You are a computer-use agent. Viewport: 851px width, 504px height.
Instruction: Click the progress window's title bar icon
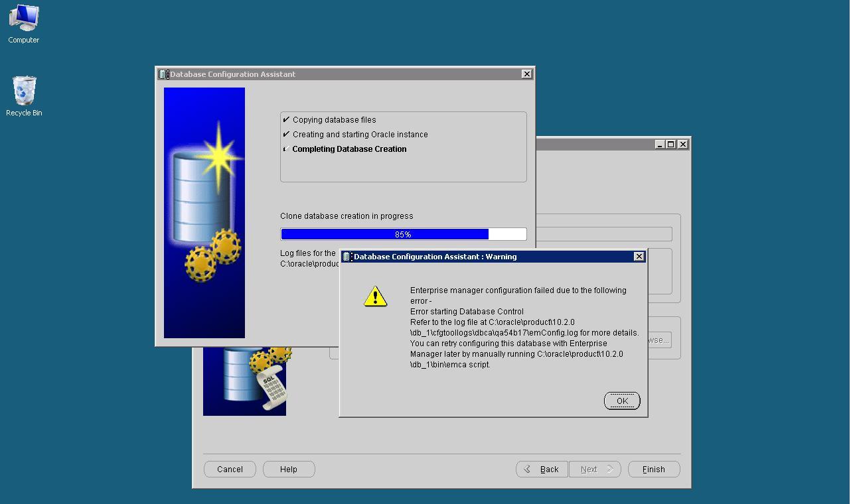tap(163, 74)
